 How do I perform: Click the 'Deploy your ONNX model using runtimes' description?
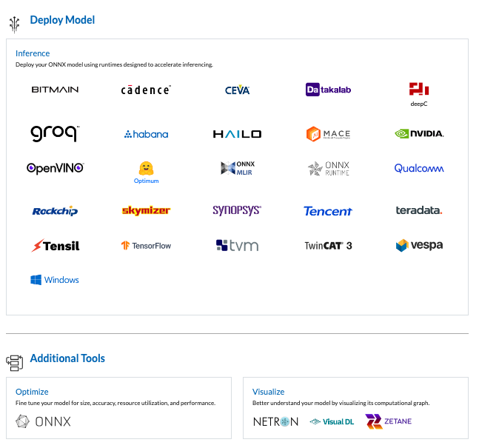click(x=114, y=64)
